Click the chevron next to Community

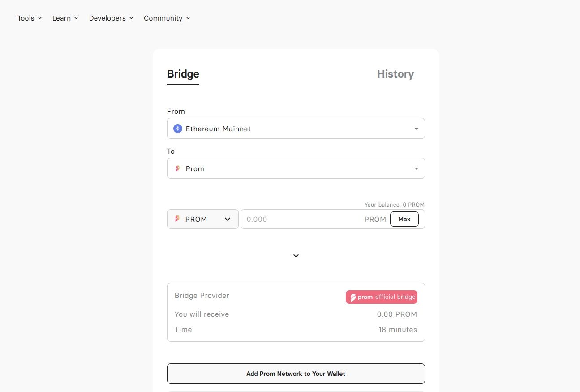(188, 18)
